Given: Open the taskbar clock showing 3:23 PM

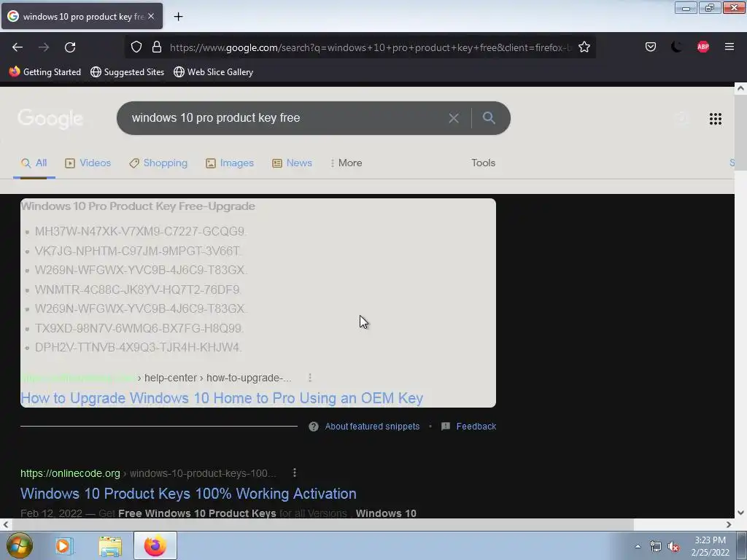Looking at the screenshot, I should click(710, 546).
